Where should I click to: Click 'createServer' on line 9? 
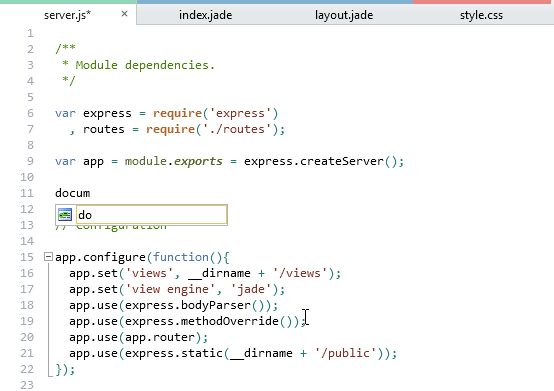pyautogui.click(x=342, y=161)
